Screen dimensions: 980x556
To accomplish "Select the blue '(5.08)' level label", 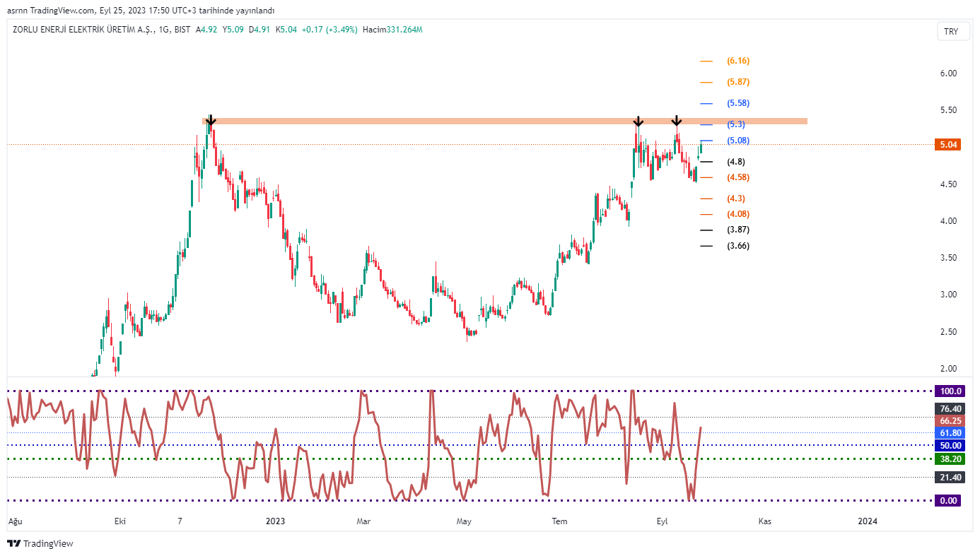I will 738,141.
